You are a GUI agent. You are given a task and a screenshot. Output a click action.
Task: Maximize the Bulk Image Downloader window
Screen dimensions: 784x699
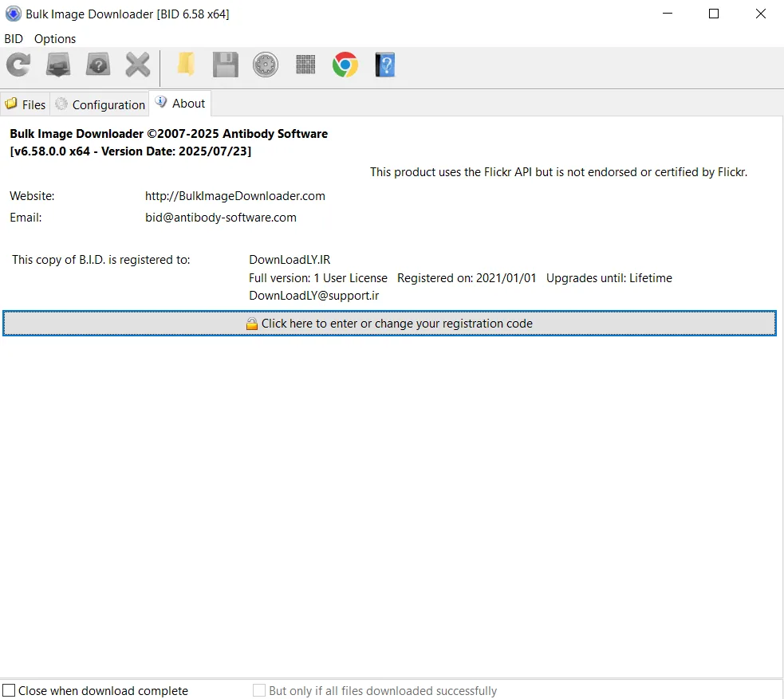point(714,14)
